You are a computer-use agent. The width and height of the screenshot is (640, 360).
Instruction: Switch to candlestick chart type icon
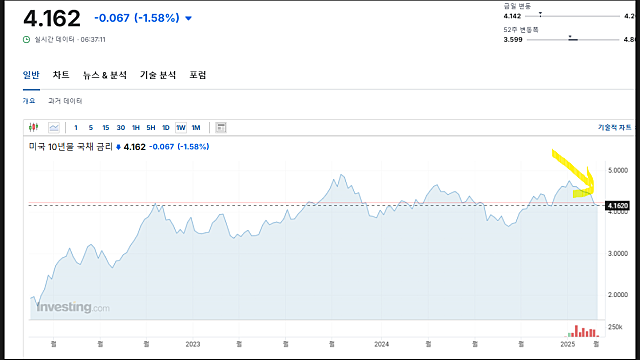(33, 127)
